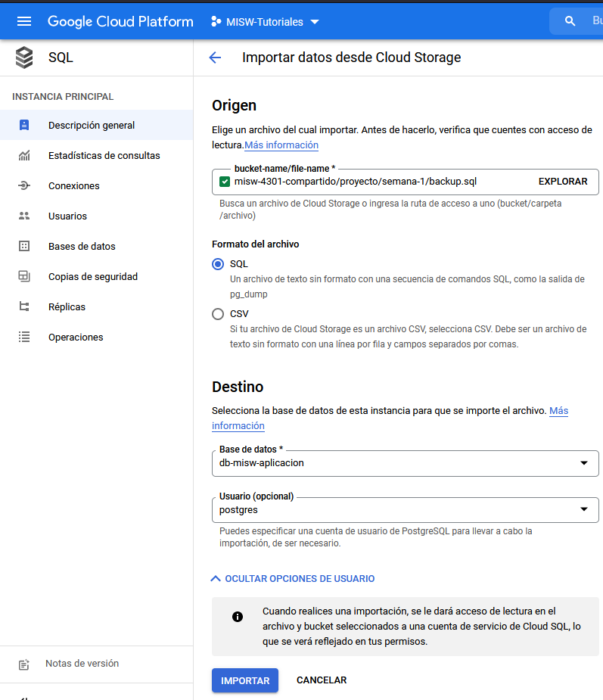Select the CSV file format radio
Screen dimensions: 603x700
tap(218, 314)
